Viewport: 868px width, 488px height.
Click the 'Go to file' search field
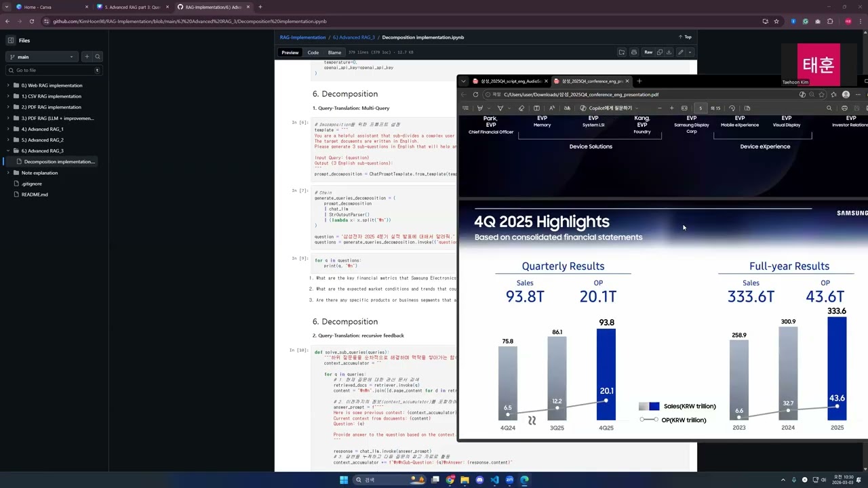click(54, 70)
